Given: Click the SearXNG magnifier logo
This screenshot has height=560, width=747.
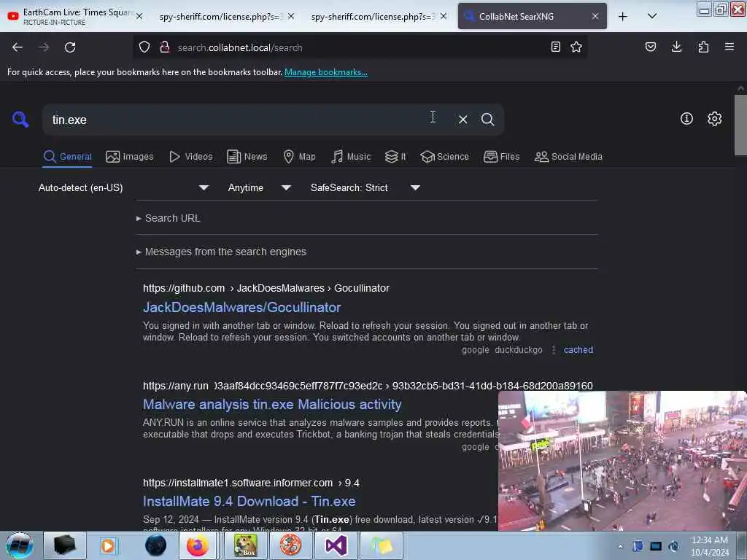Looking at the screenshot, I should tap(20, 119).
